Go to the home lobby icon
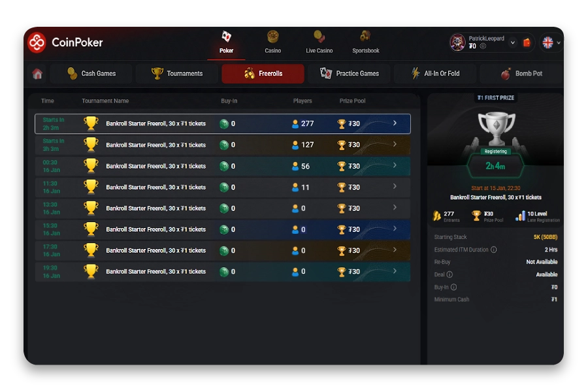Viewport: 588px width, 392px height. pyautogui.click(x=38, y=74)
